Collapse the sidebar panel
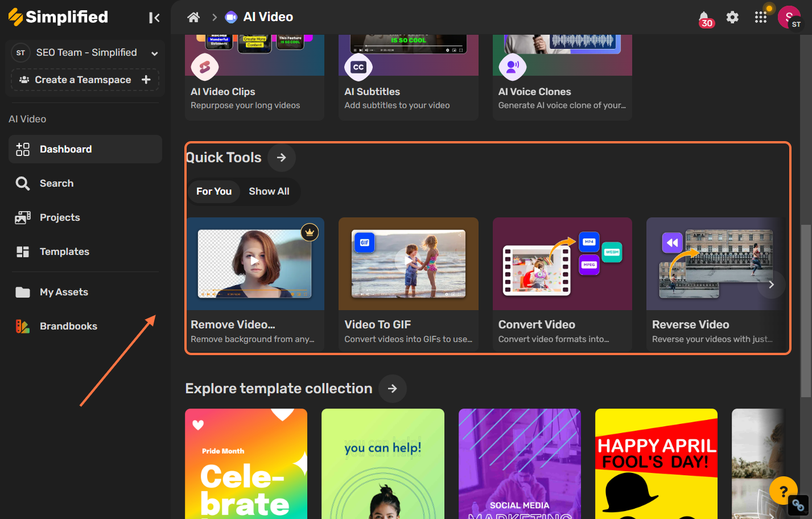The image size is (812, 519). pos(154,18)
